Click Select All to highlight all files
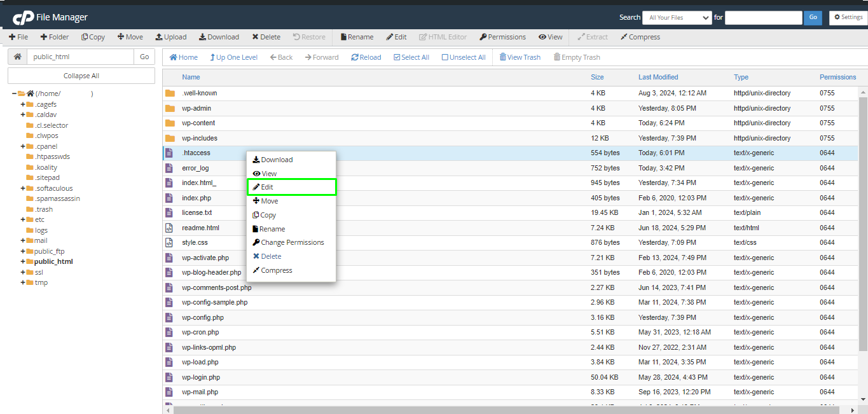The height and width of the screenshot is (414, 868). pos(411,57)
